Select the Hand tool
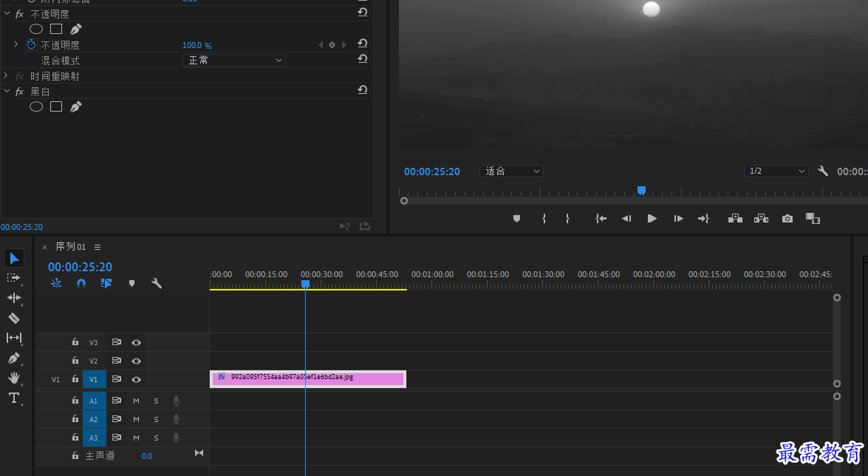Image resolution: width=868 pixels, height=476 pixels. pos(14,378)
